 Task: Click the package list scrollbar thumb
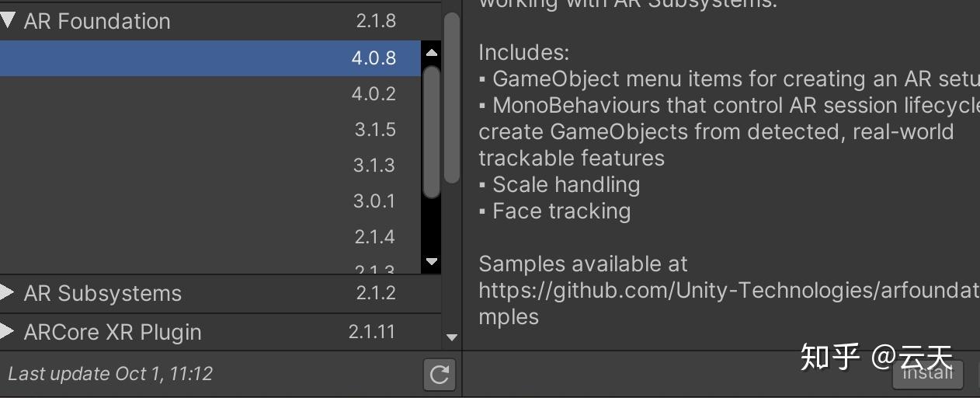coord(451,97)
